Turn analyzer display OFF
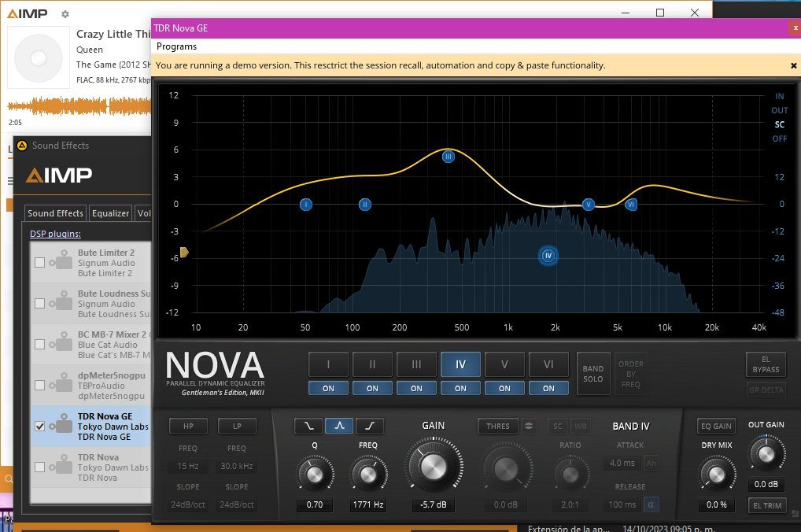This screenshot has height=532, width=801. click(x=779, y=139)
